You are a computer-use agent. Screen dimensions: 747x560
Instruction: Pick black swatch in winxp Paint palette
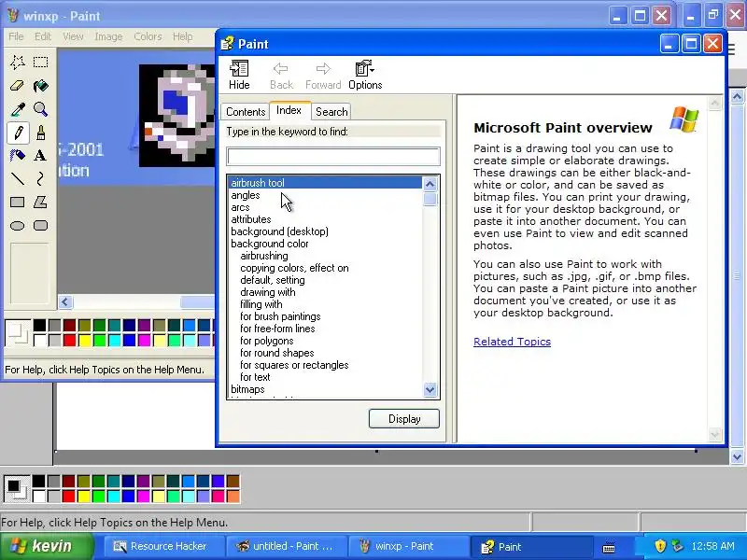pyautogui.click(x=39, y=325)
